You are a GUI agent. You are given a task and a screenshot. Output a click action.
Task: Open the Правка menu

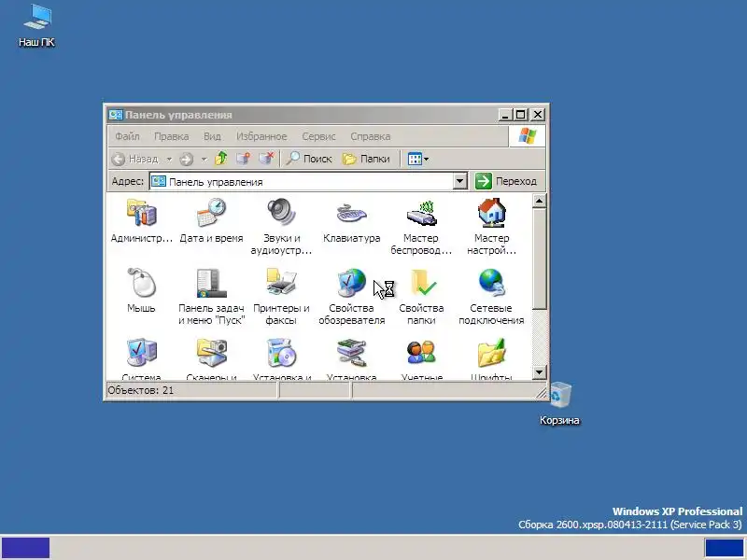(171, 136)
